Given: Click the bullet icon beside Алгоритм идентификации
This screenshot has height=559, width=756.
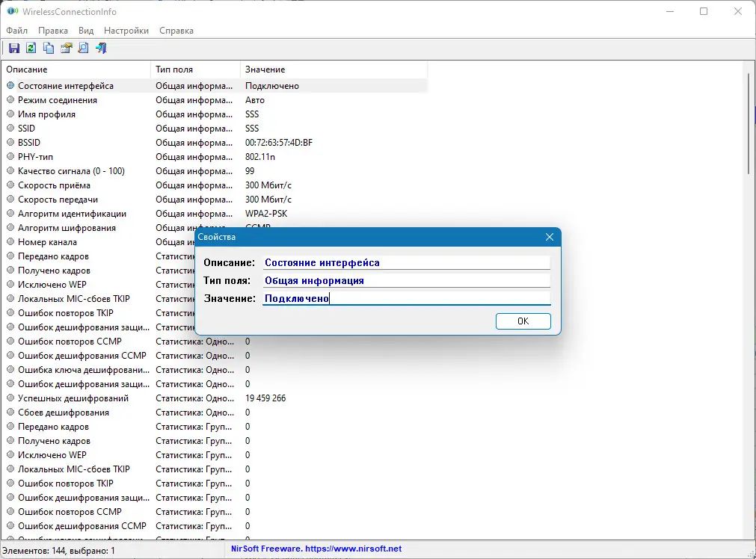Looking at the screenshot, I should 10,214.
